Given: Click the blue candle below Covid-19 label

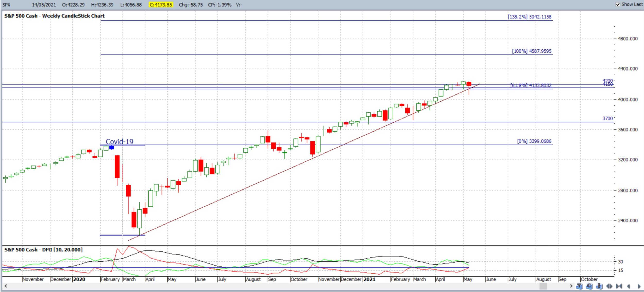Looking at the screenshot, I should (112, 147).
